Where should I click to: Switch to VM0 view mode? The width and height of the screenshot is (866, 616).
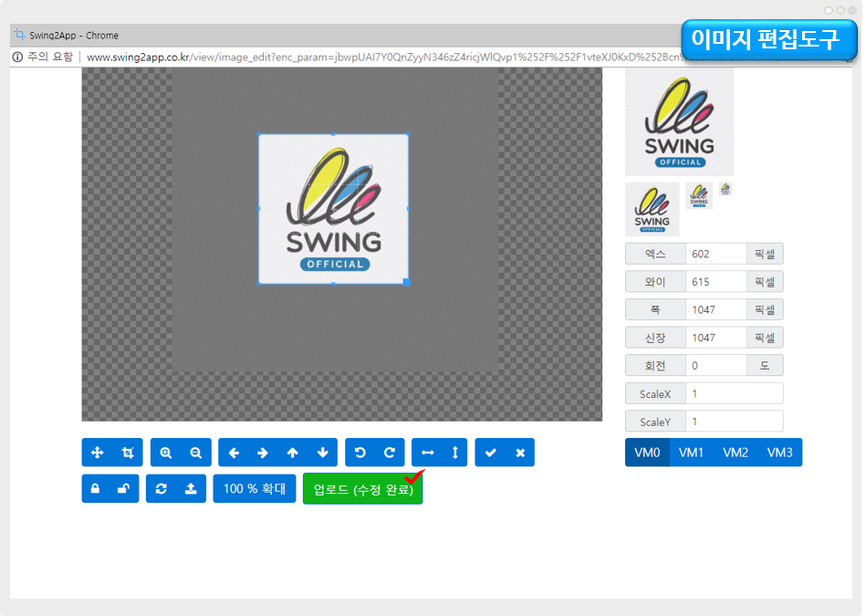pos(647,453)
